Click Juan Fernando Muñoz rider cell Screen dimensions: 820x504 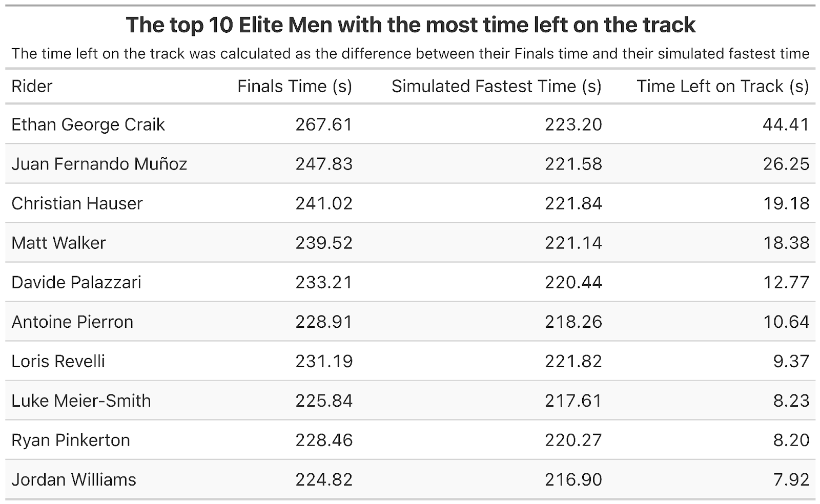(99, 164)
